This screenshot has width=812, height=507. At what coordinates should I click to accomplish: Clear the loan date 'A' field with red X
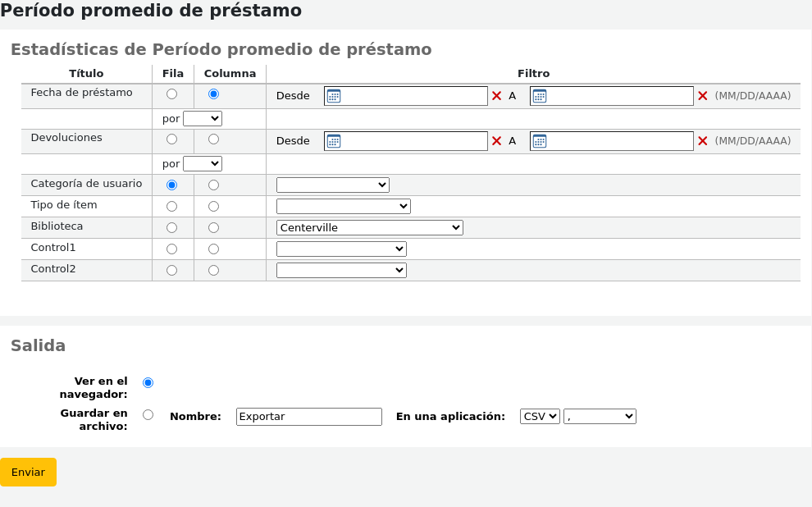[702, 95]
